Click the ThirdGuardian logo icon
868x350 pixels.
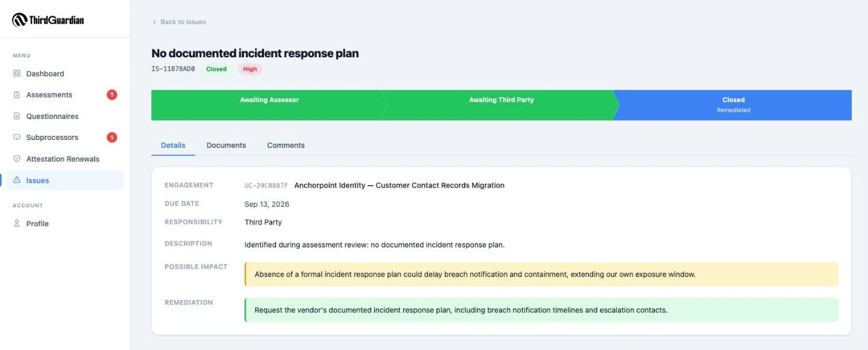click(19, 20)
